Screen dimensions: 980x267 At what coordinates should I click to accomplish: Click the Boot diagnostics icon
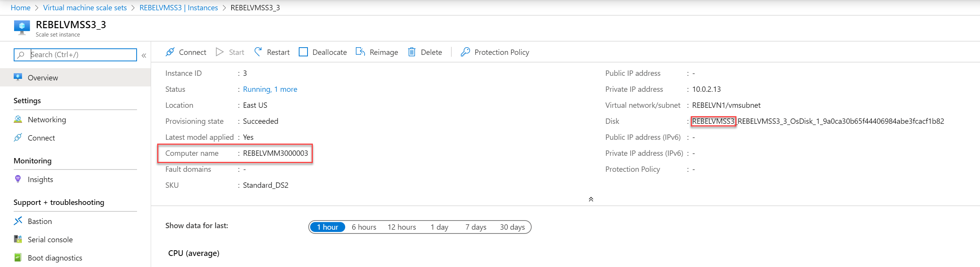click(18, 257)
